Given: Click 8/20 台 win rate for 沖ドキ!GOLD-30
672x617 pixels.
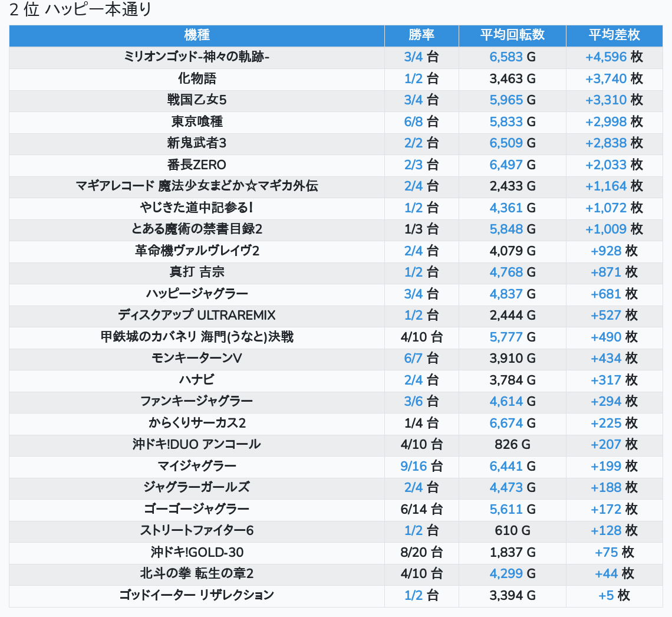Looking at the screenshot, I should (x=421, y=552).
